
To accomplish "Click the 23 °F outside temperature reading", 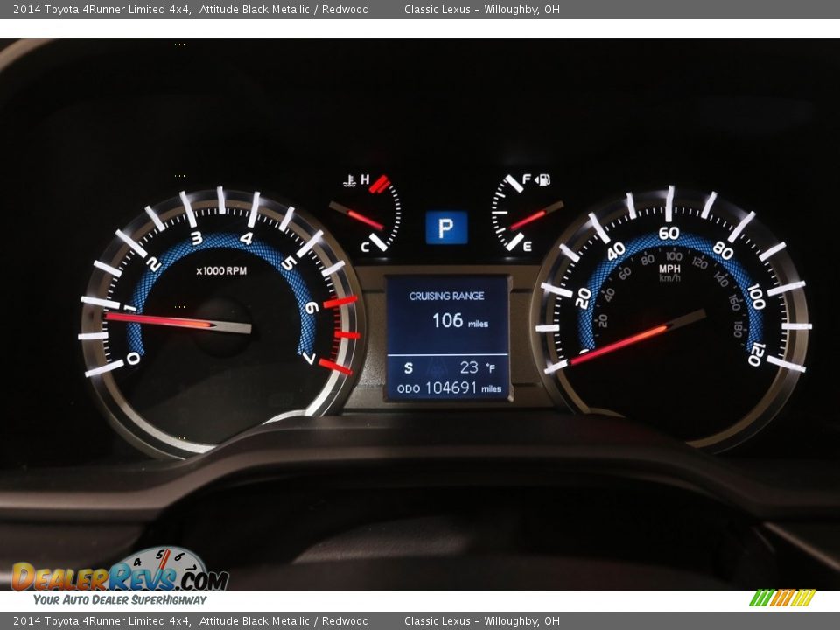I will coord(478,367).
